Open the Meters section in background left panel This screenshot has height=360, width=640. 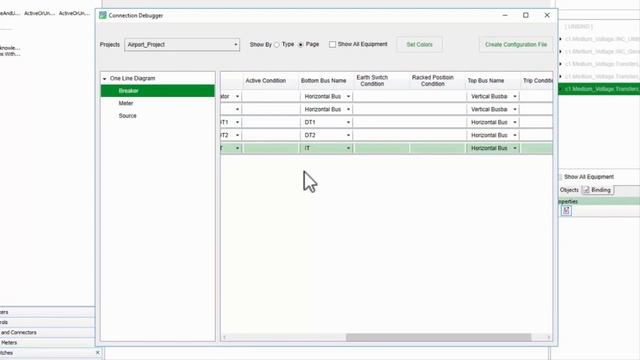(47, 343)
